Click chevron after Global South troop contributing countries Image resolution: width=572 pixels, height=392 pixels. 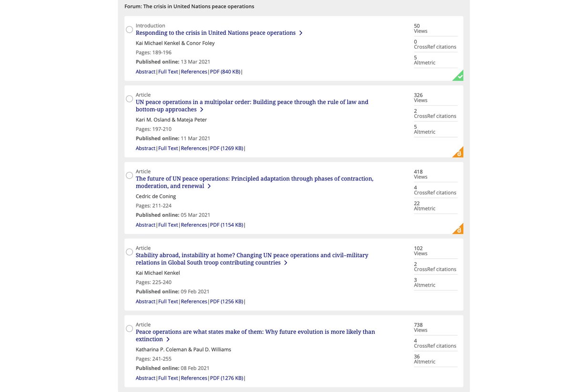click(286, 263)
